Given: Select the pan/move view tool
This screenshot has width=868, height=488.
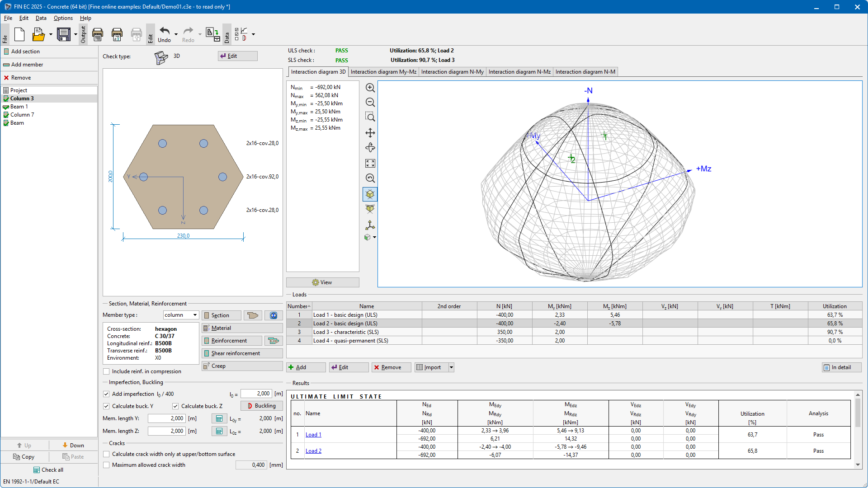Looking at the screenshot, I should (370, 133).
